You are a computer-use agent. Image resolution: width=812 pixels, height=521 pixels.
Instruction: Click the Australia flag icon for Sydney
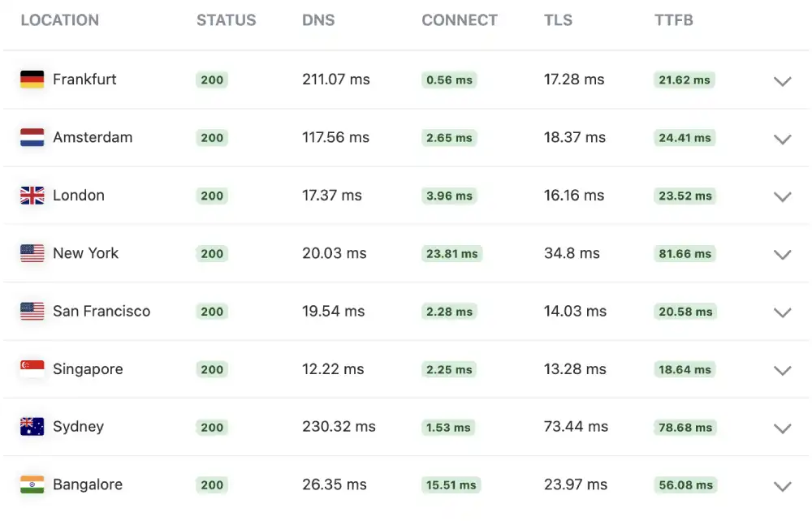tap(32, 427)
